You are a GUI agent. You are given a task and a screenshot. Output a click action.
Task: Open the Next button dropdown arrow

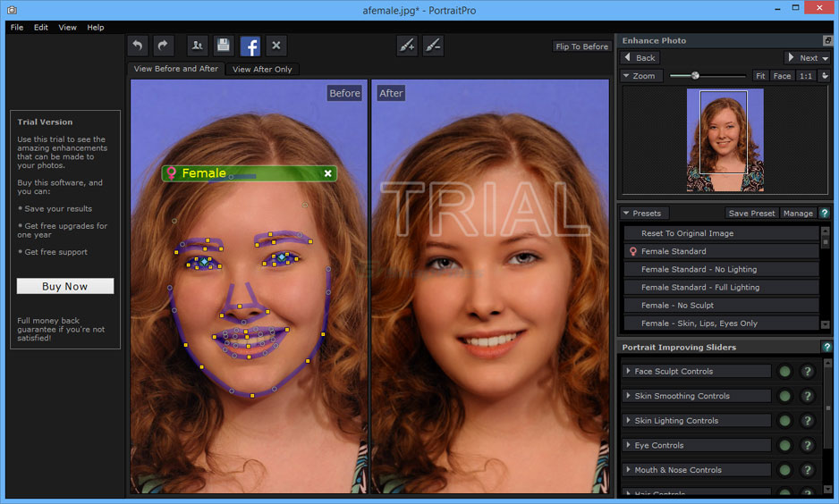[x=826, y=58]
